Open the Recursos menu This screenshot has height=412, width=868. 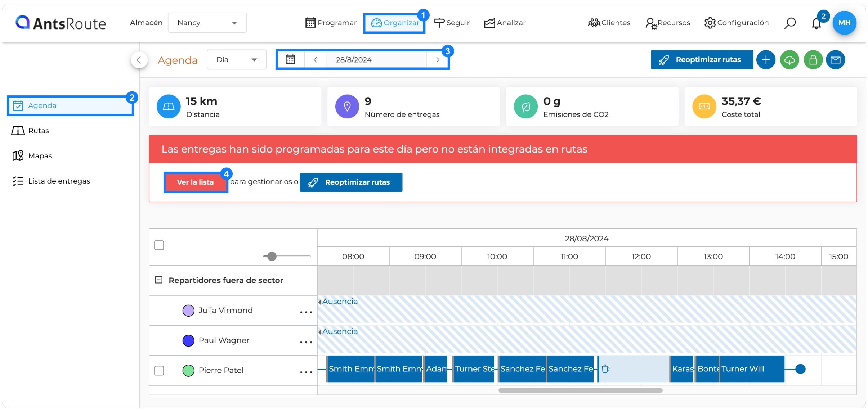tap(668, 23)
